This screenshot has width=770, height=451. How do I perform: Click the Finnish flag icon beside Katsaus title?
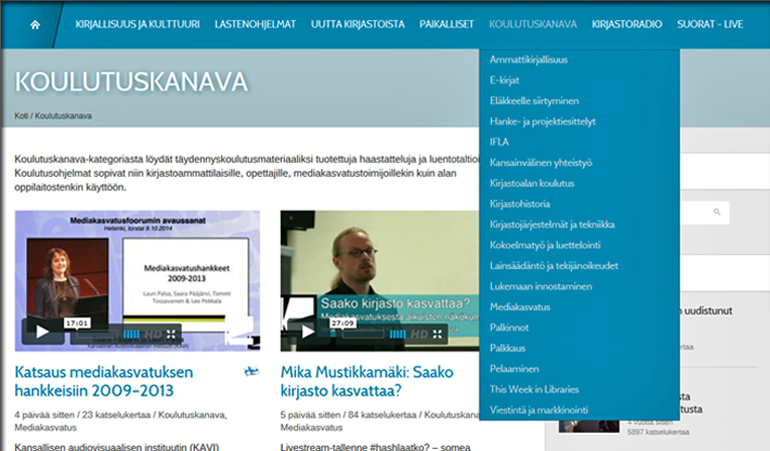click(x=251, y=371)
